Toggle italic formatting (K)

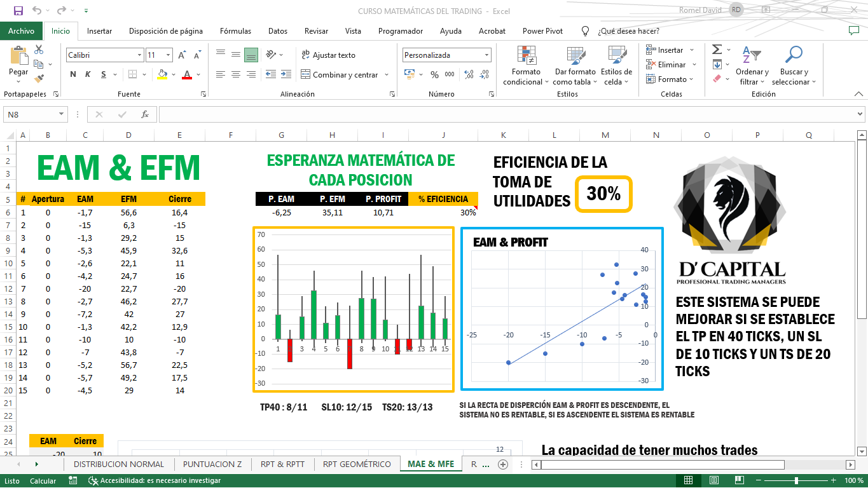(x=88, y=74)
